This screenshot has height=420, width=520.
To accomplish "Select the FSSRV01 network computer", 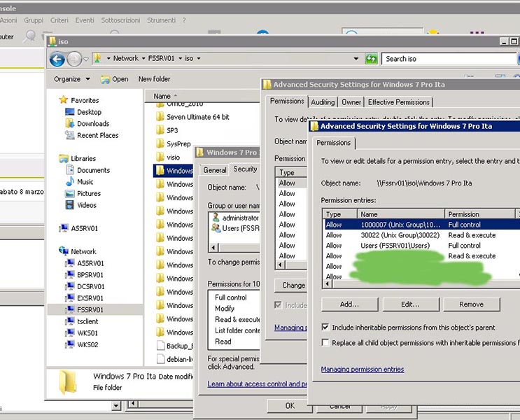I will point(90,309).
